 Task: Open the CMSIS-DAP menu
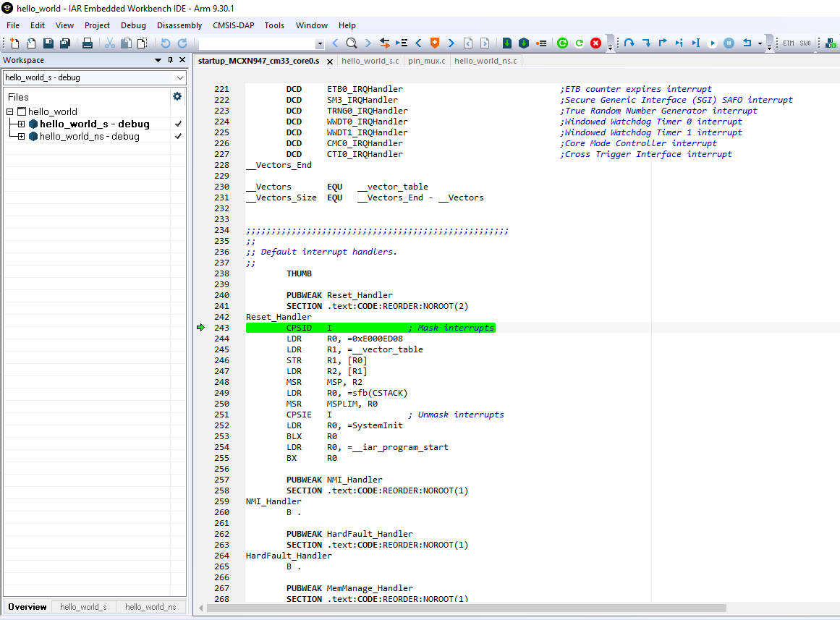[x=234, y=25]
